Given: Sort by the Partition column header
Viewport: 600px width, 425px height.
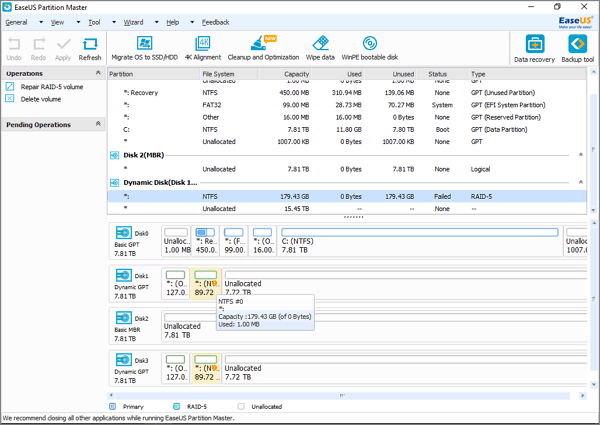Looking at the screenshot, I should (154, 74).
